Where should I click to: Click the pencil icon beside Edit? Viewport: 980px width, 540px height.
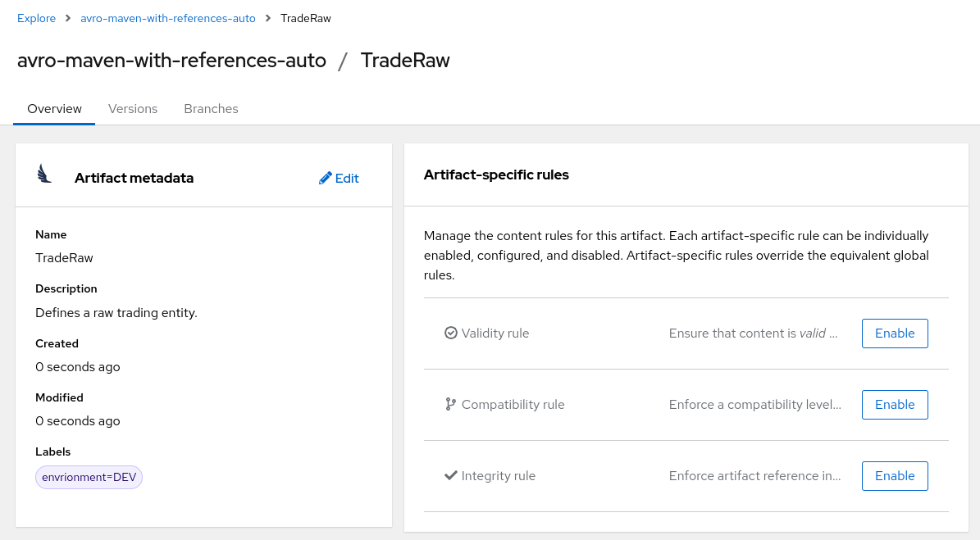click(325, 178)
